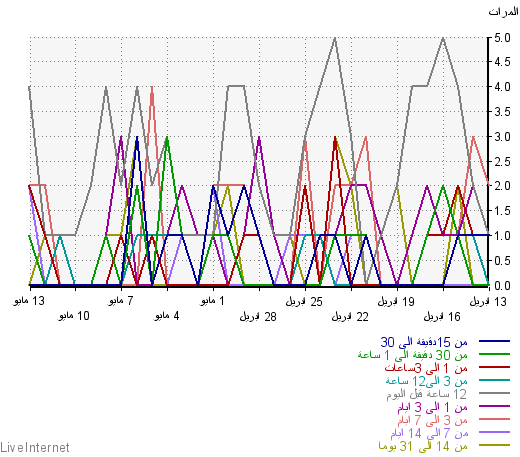Select legend label 'من 3 الى 7 ايام'
Viewport: 520px width, 457px height.
coord(432,420)
